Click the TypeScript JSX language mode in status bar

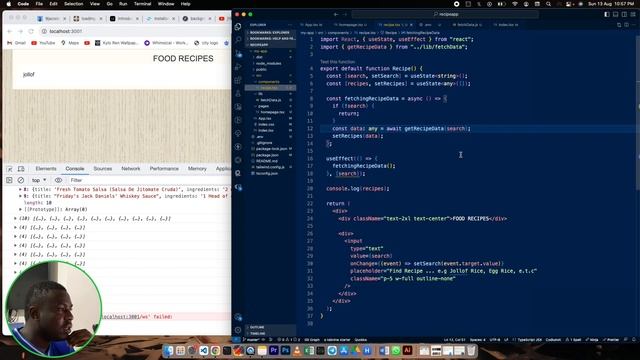[529, 340]
